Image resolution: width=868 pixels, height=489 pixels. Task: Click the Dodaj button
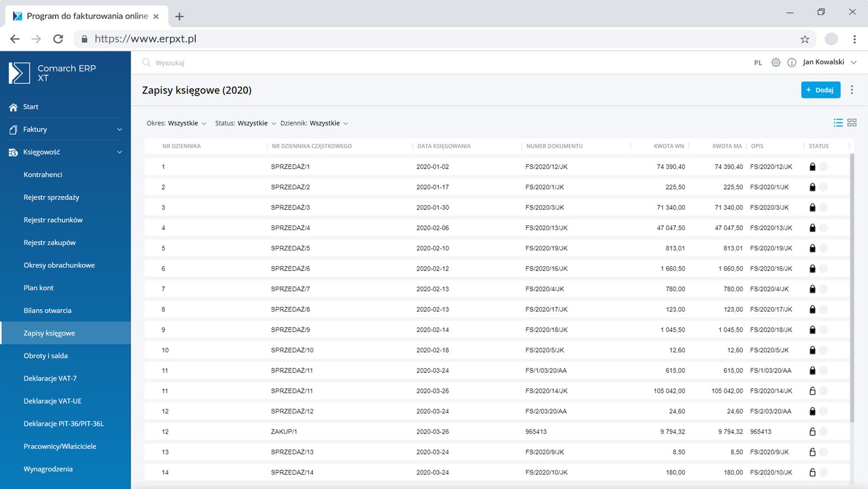[821, 90]
